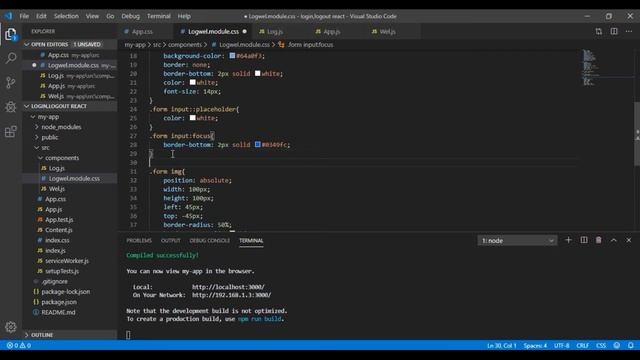The height and width of the screenshot is (360, 640).
Task: Switch to the Debug Console panel tab
Action: coord(209,240)
